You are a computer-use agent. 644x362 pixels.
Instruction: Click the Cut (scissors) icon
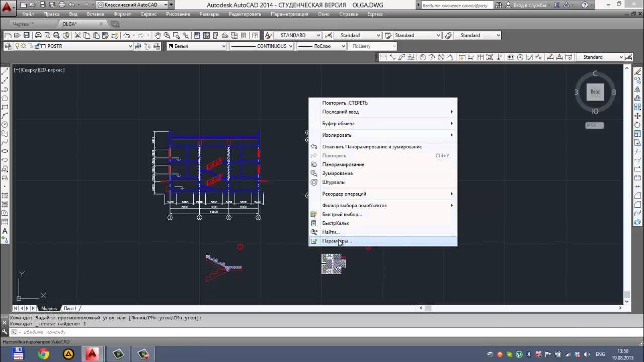(77, 35)
